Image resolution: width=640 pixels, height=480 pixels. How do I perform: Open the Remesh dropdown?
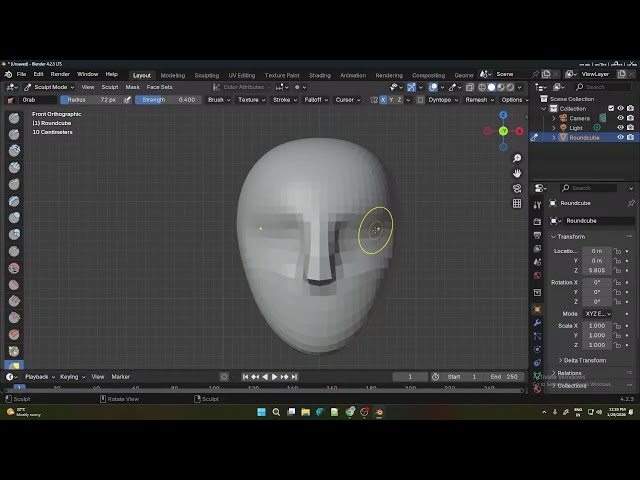coord(480,100)
